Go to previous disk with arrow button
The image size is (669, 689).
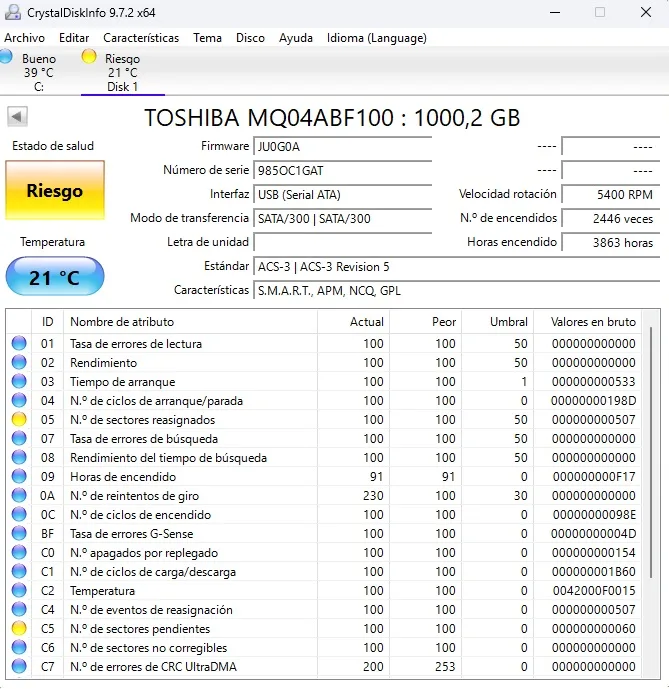tap(17, 117)
